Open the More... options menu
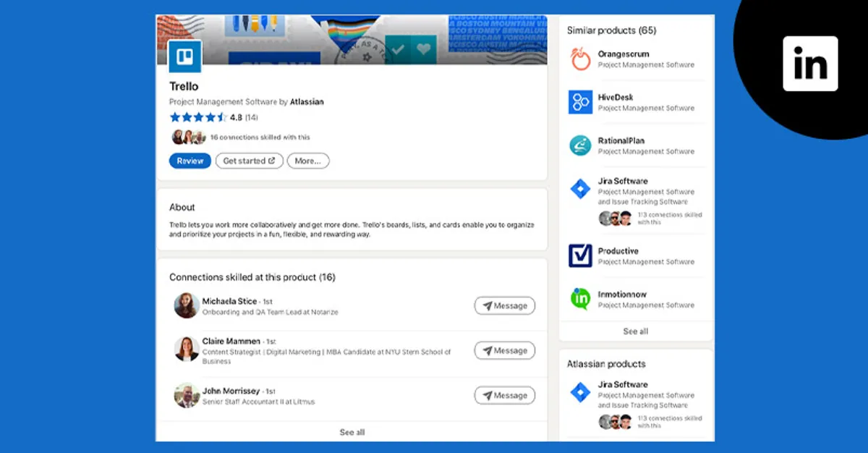The image size is (868, 453). 308,161
